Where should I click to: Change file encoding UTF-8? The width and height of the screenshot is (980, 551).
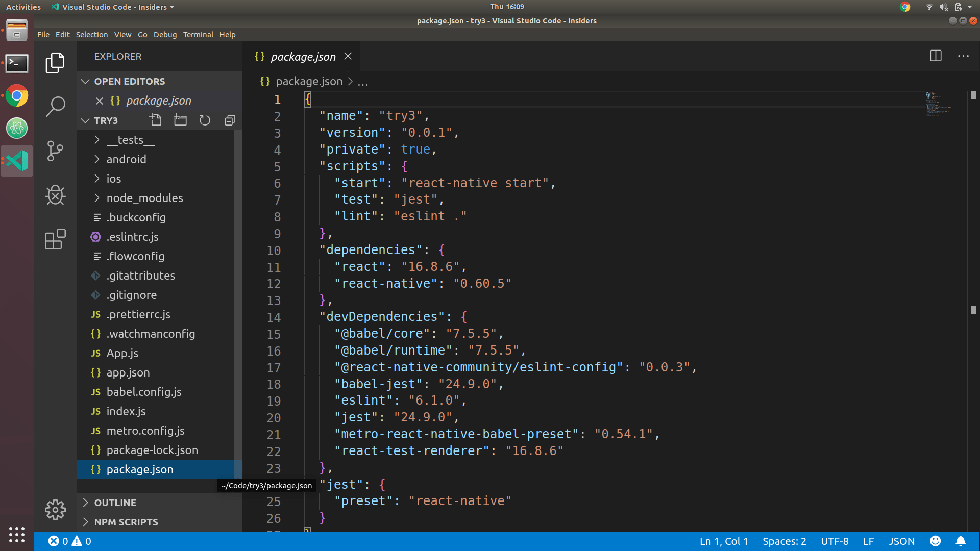click(x=835, y=541)
